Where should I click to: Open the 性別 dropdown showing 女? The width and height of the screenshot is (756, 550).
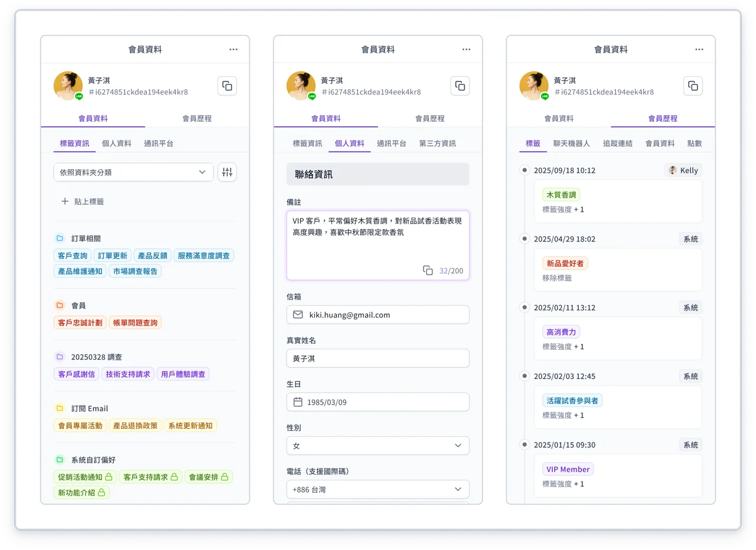pyautogui.click(x=378, y=446)
